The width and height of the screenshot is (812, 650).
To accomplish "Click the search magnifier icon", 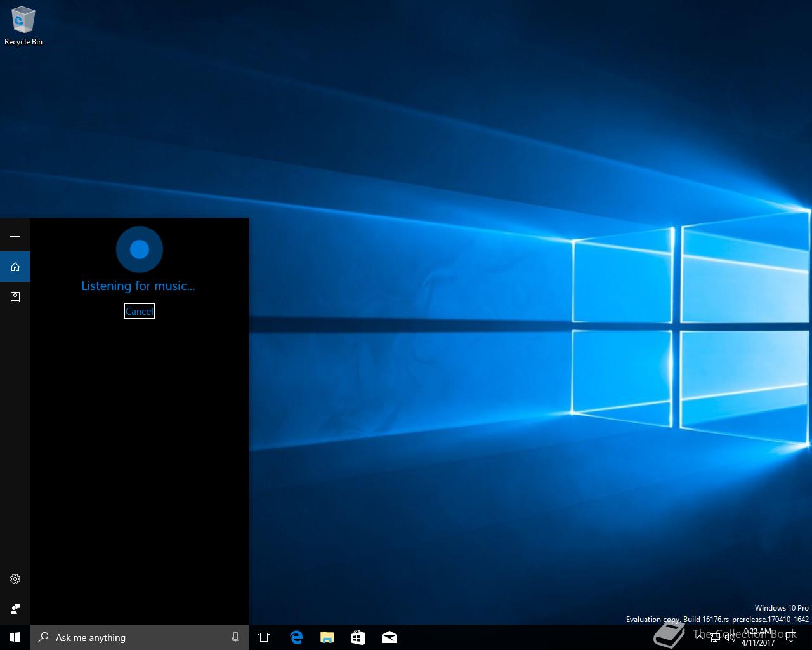I will (43, 637).
